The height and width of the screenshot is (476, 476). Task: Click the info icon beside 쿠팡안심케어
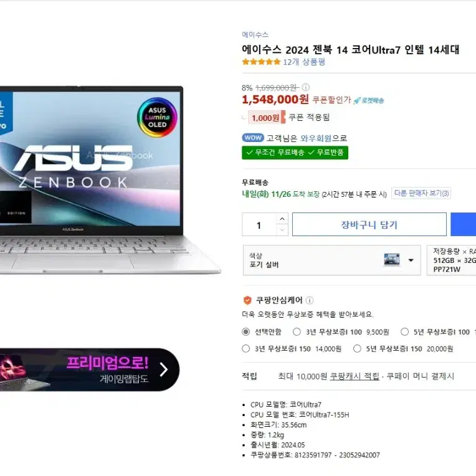click(310, 300)
